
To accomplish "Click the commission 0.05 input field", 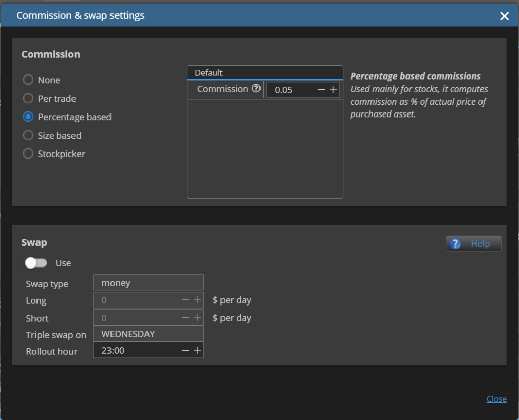I will click(291, 90).
